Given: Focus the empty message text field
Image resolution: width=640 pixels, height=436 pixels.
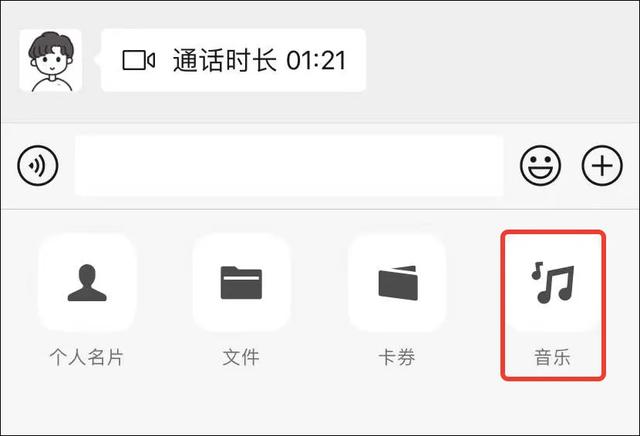Looking at the screenshot, I should pyautogui.click(x=289, y=165).
